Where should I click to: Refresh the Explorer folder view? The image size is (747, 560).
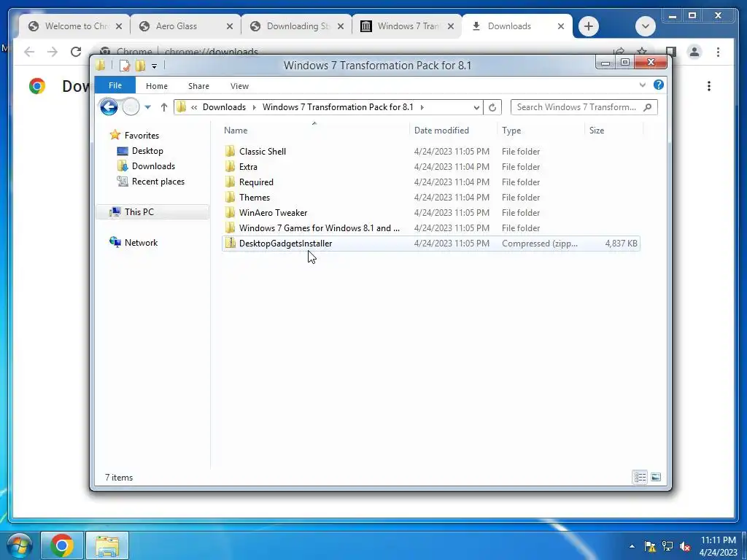[x=492, y=107]
